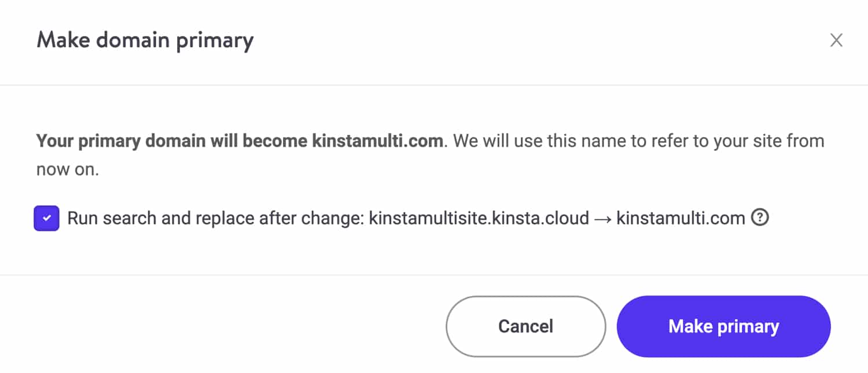Click the checkmark inside purple checkbox
Image resolution: width=868 pixels, height=373 pixels.
46,219
